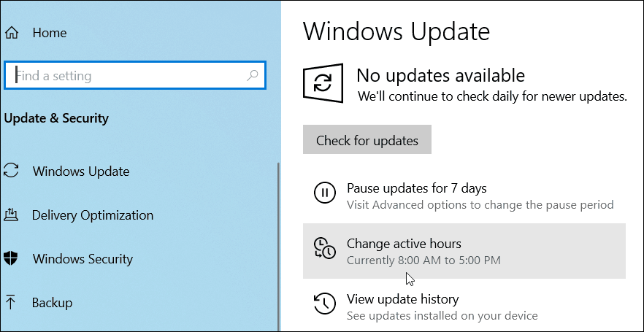Image resolution: width=644 pixels, height=332 pixels.
Task: Click the View update history clock icon
Action: pyautogui.click(x=324, y=303)
